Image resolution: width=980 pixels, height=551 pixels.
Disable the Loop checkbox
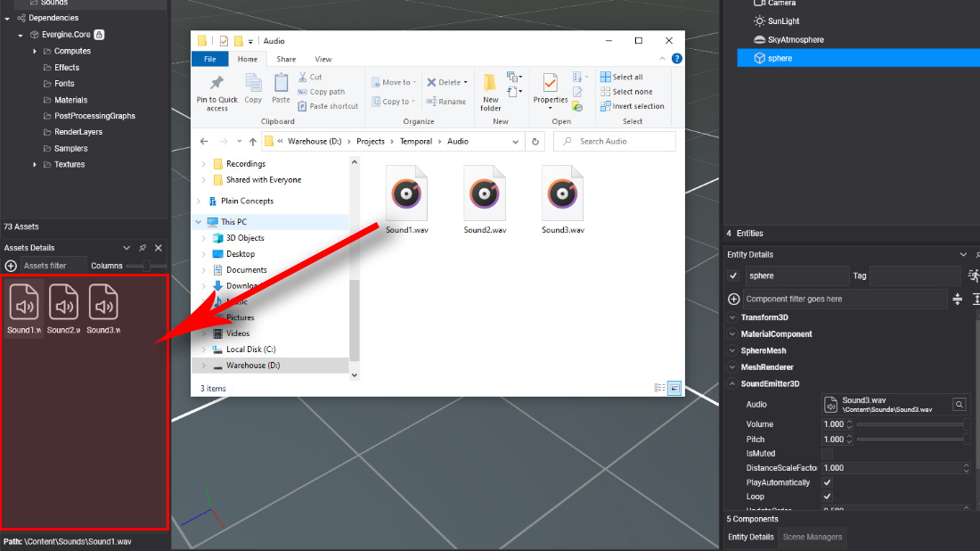pos(827,497)
